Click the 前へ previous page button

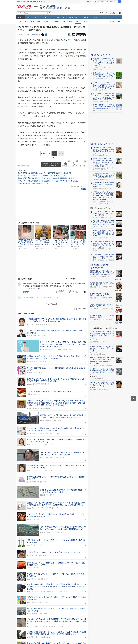click(x=44, y=153)
